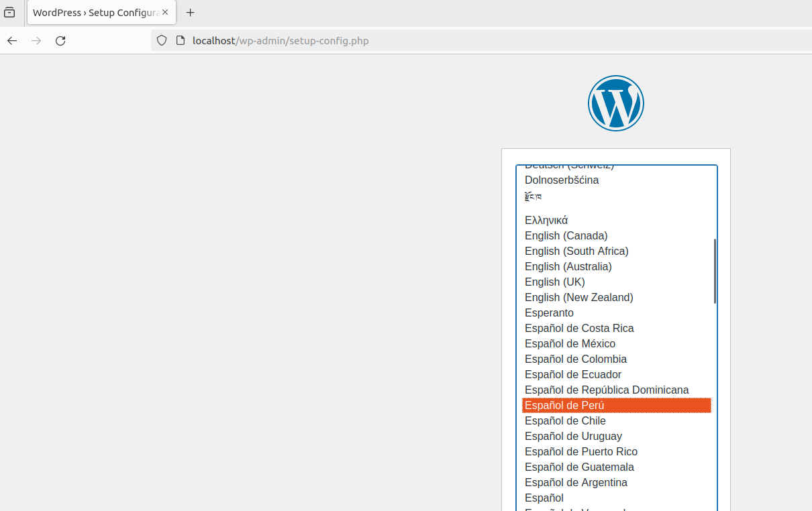
Task: Select Dolnoserbšćina language
Action: (616, 180)
